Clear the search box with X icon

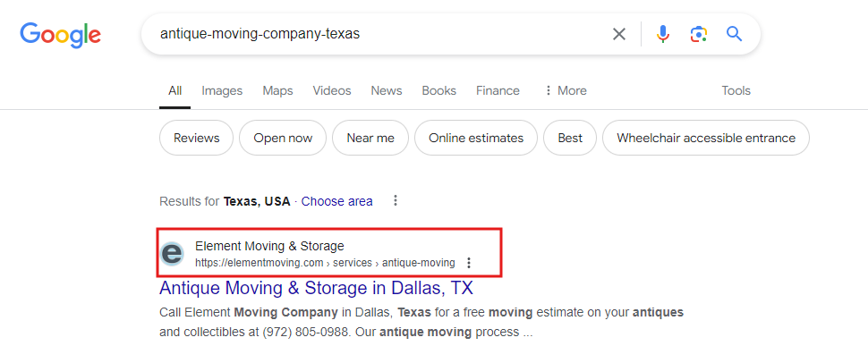point(619,34)
